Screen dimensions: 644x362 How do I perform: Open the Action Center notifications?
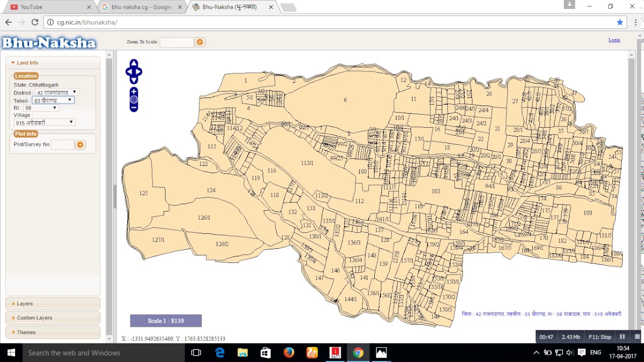pyautogui.click(x=582, y=353)
